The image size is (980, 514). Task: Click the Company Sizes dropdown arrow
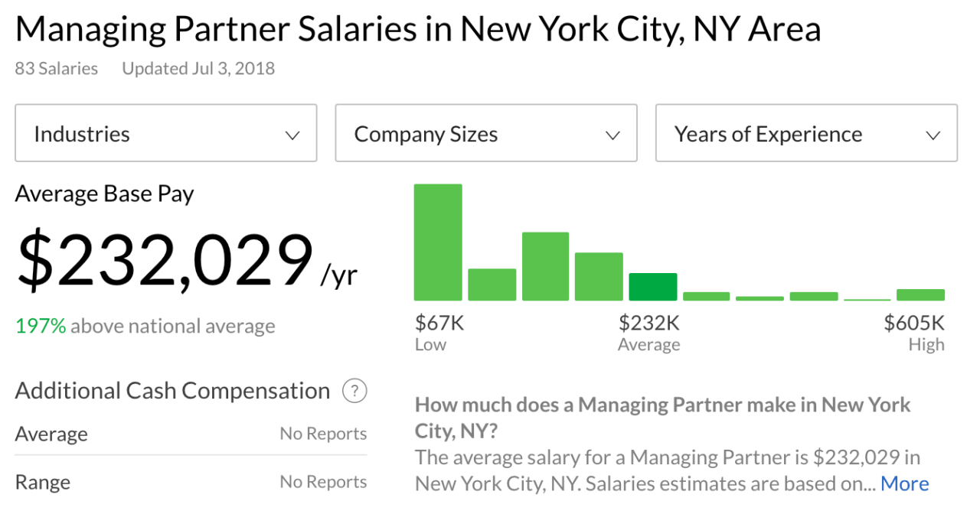tap(612, 134)
